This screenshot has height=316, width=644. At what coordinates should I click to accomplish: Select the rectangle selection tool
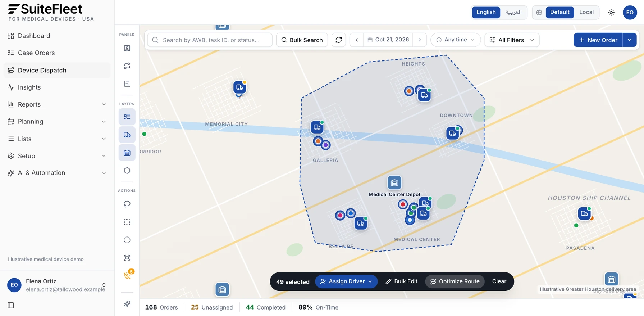(x=127, y=222)
